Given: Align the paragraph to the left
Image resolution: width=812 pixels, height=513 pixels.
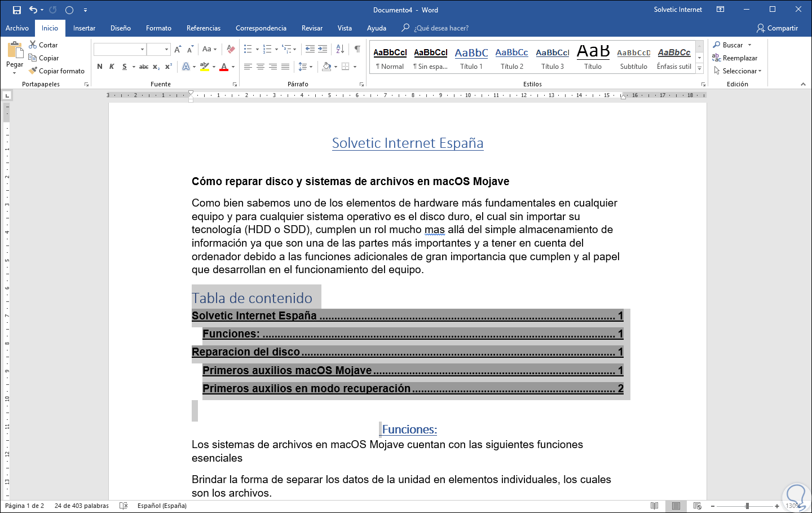Looking at the screenshot, I should point(248,67).
